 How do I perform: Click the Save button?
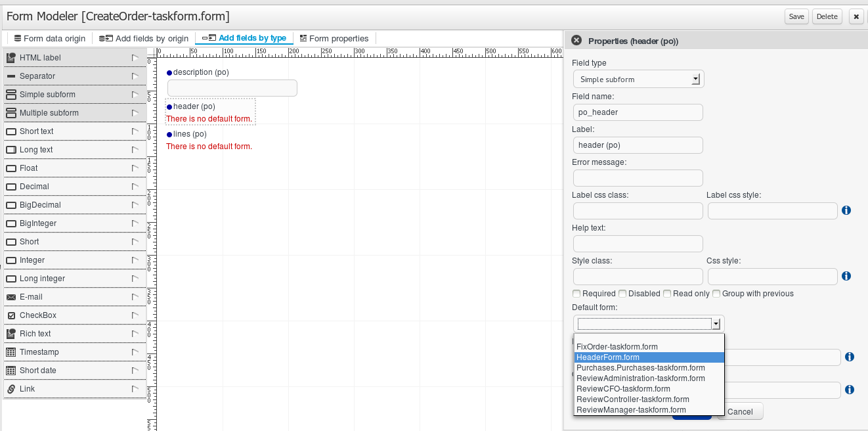pyautogui.click(x=796, y=16)
